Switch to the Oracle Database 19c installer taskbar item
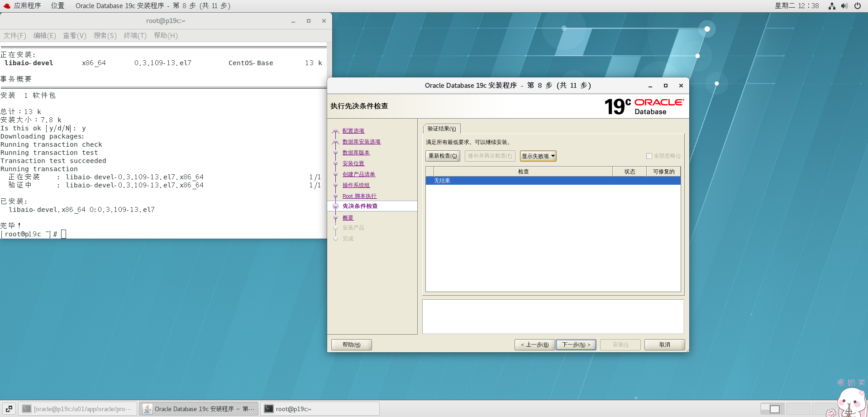Image resolution: width=868 pixels, height=417 pixels. tap(199, 409)
